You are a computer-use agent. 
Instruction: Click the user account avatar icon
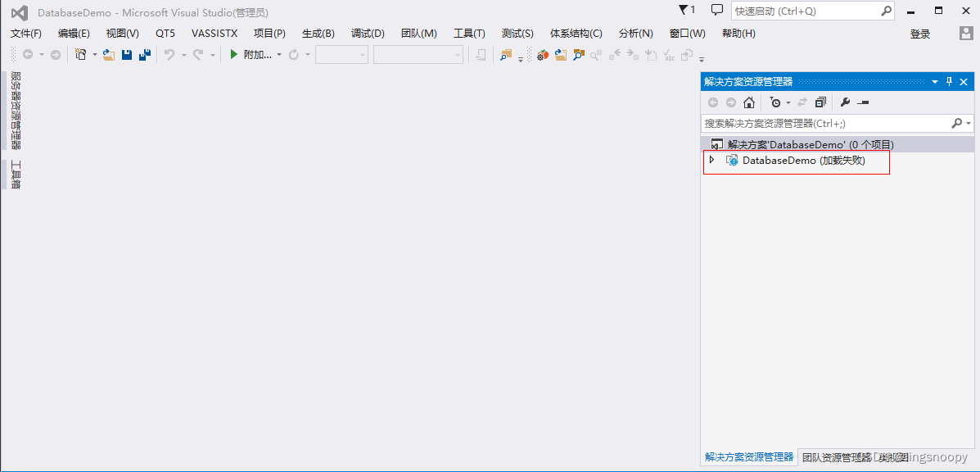966,34
